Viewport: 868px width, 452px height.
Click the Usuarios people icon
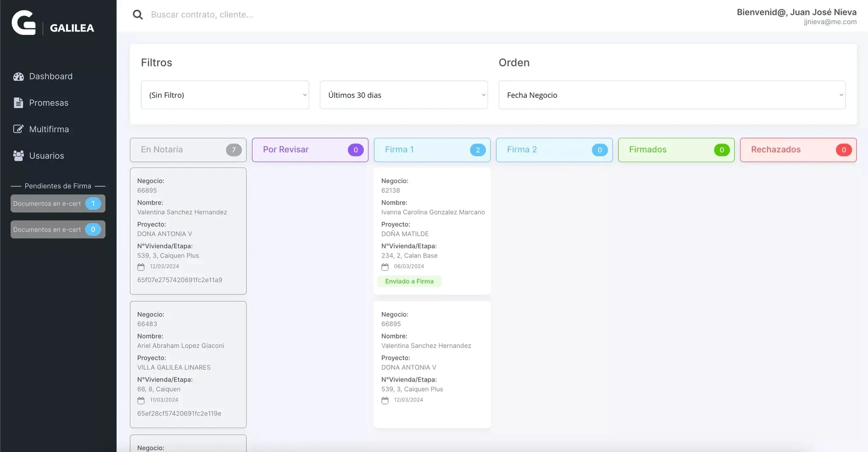(x=18, y=156)
